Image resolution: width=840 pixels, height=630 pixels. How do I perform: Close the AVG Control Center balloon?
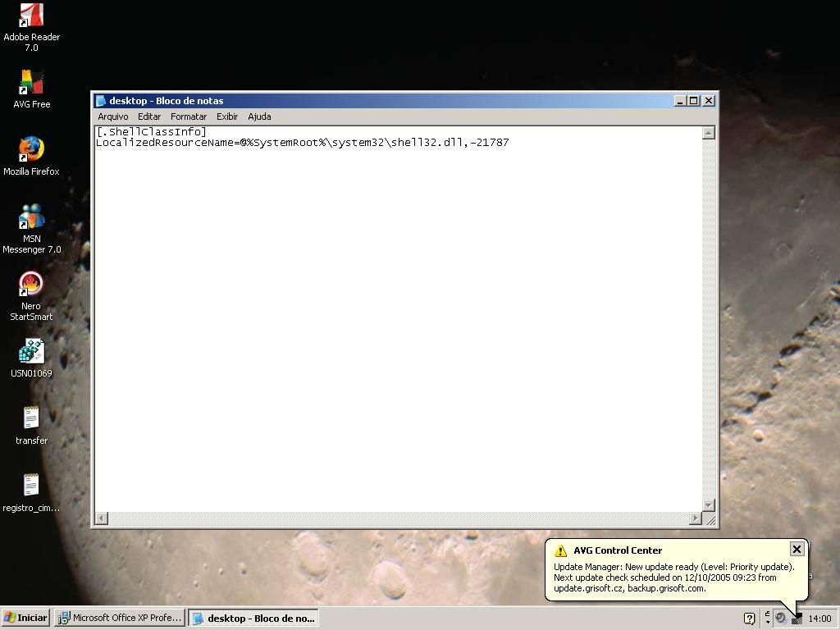[797, 549]
